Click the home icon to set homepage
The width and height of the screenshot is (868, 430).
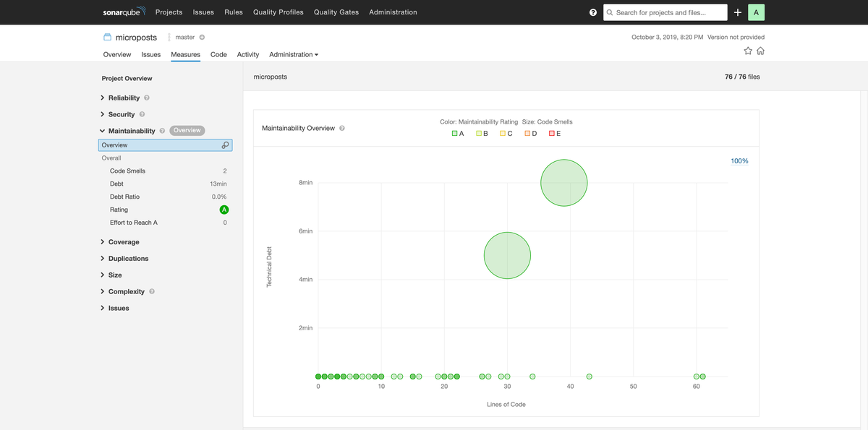click(760, 51)
